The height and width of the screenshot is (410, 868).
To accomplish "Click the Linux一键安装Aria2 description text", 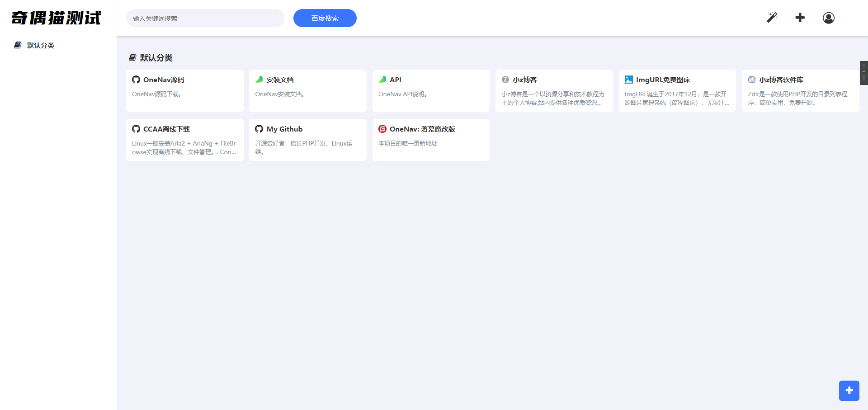I will point(184,148).
